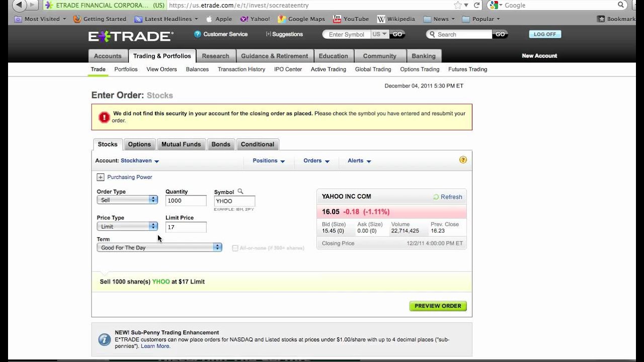Viewport: 644px width, 362px height.
Task: Open the YouTube bookmark
Action: 351,19
